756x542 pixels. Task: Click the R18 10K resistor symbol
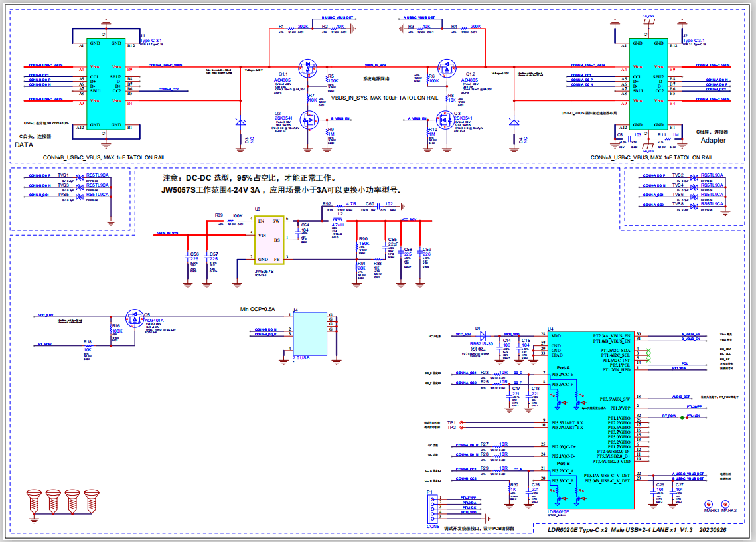click(88, 345)
